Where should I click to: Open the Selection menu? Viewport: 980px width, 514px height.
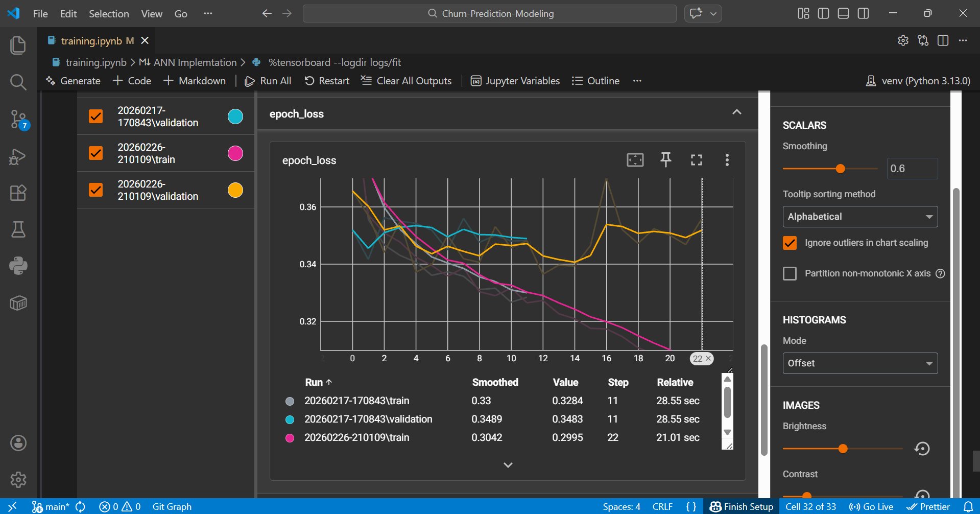(109, 14)
